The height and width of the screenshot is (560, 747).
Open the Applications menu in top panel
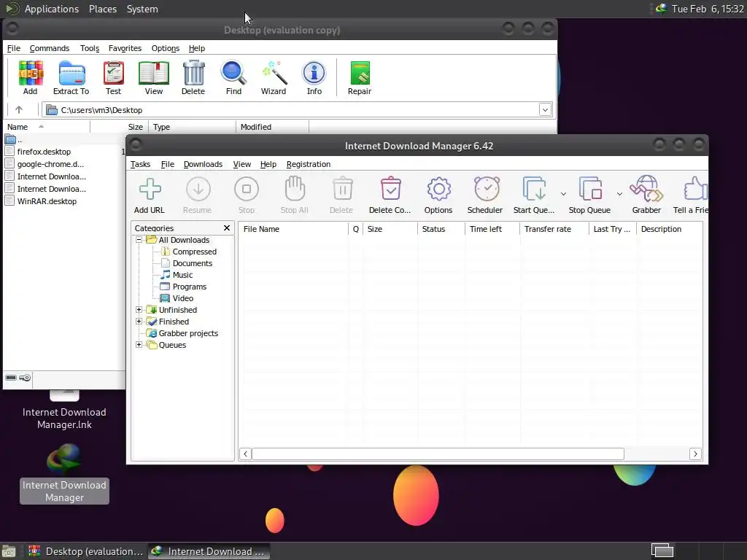(x=52, y=9)
